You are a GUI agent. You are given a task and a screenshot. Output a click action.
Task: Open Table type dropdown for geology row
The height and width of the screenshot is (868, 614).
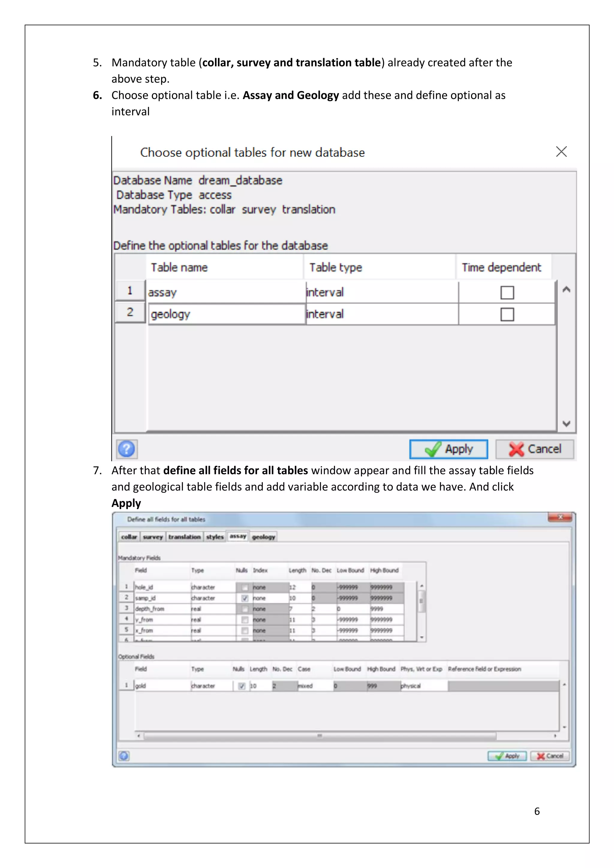click(381, 314)
